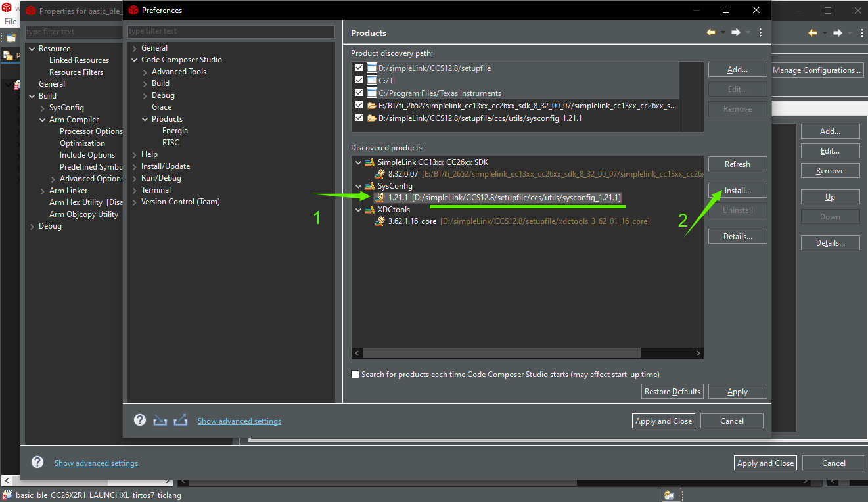This screenshot has height=502, width=868.
Task: Uncheck the sysconfig_1.21.1 discovery path
Action: click(x=359, y=118)
